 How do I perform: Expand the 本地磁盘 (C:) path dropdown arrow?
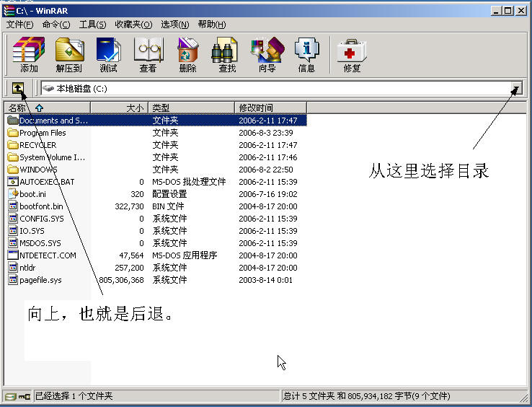coord(517,88)
